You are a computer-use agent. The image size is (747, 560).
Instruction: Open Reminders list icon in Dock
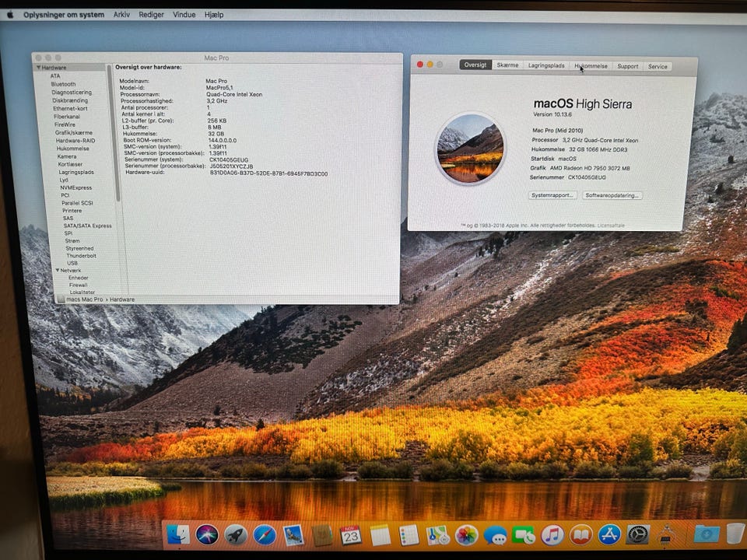(x=409, y=536)
